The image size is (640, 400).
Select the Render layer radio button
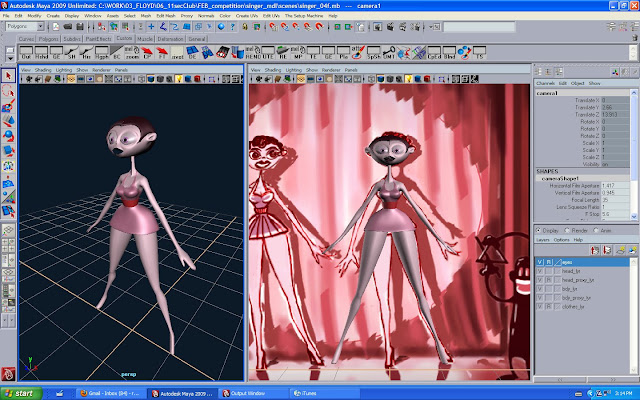point(567,230)
